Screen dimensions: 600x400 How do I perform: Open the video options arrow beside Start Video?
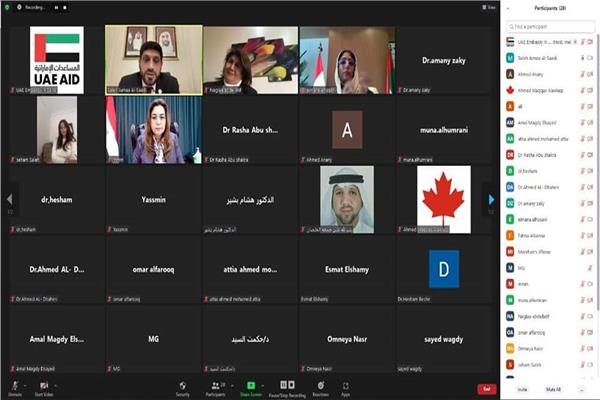pos(55,385)
